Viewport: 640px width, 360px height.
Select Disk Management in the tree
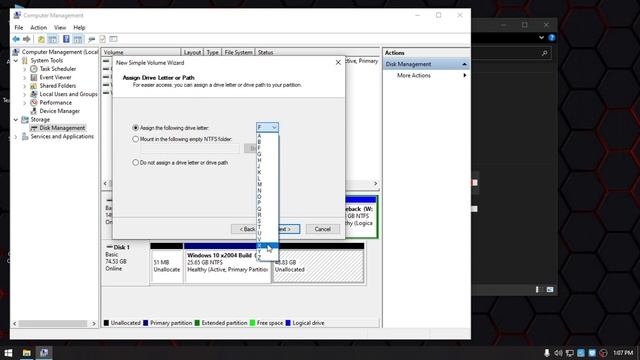coord(62,128)
